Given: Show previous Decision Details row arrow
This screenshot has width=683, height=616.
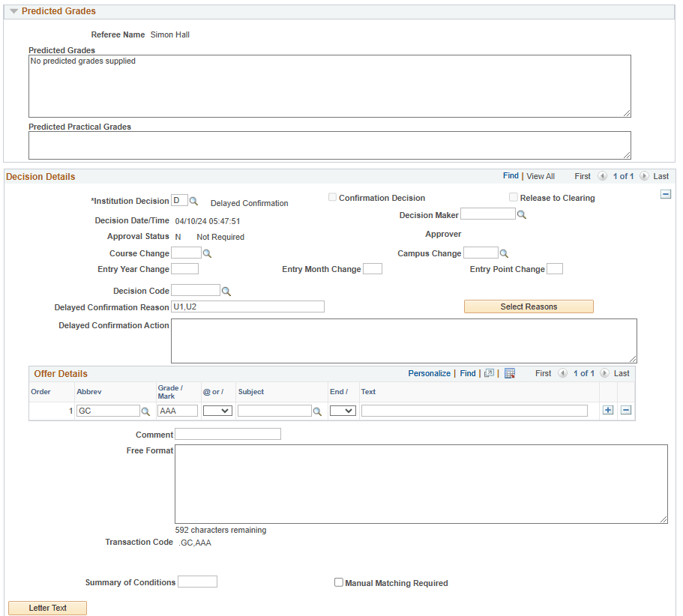Looking at the screenshot, I should point(603,176).
